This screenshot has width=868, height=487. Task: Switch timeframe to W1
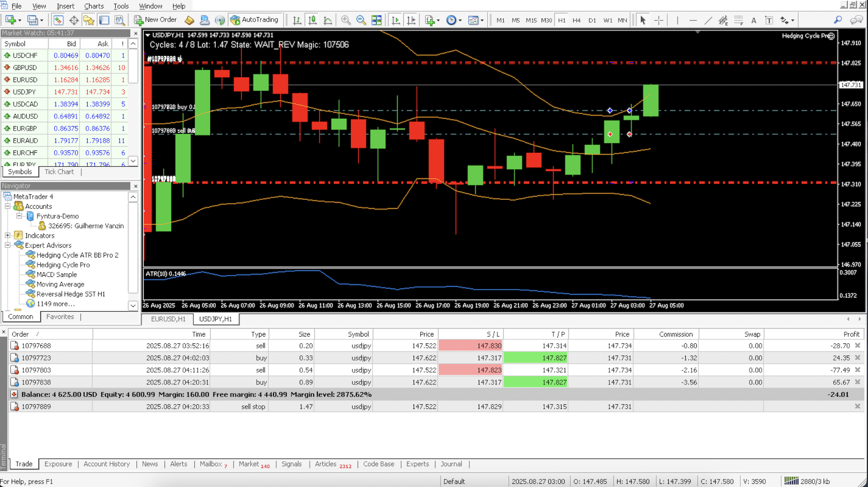tap(608, 20)
